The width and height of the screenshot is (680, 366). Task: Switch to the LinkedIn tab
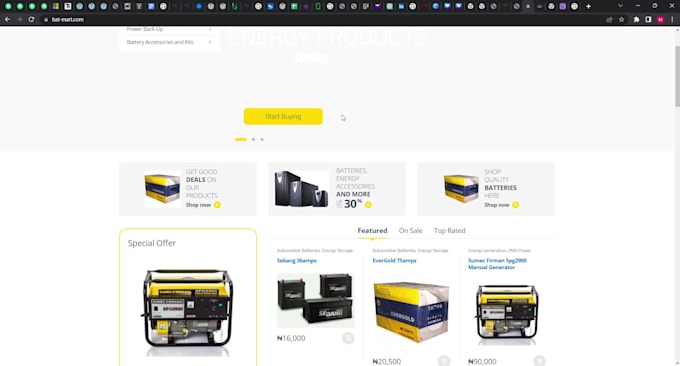tap(401, 7)
